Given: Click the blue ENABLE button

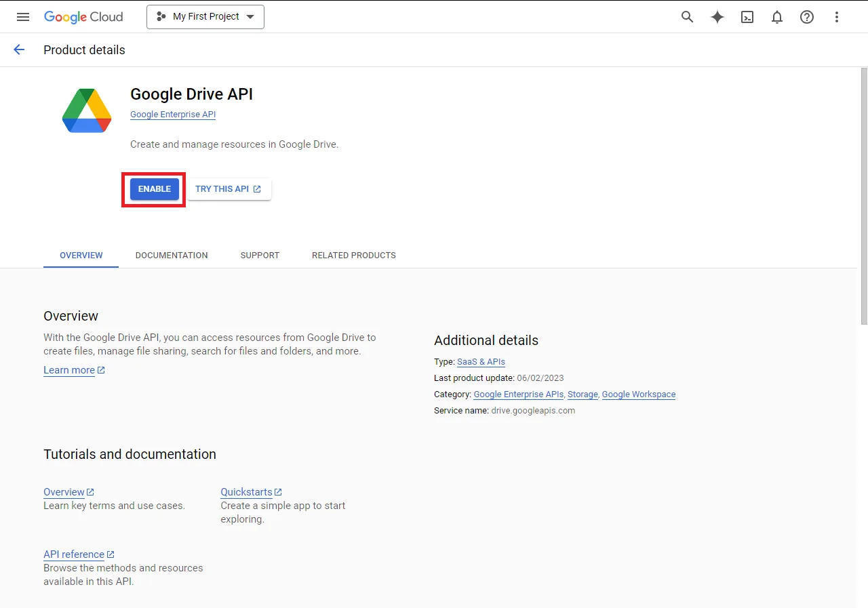Looking at the screenshot, I should coord(155,189).
